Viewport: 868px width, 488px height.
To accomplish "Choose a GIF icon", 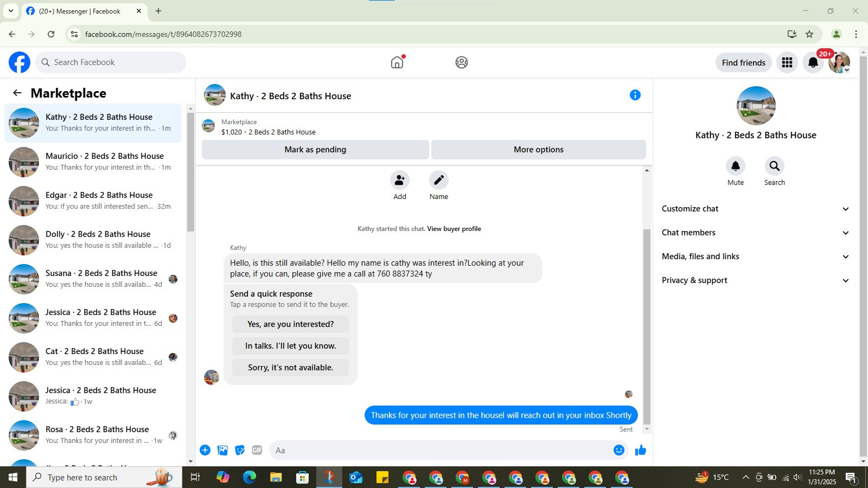I will (x=257, y=450).
